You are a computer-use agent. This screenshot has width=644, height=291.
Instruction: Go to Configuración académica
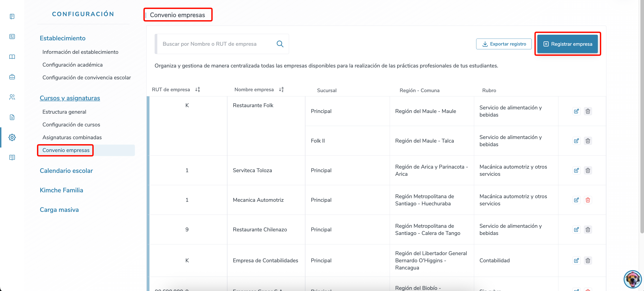[73, 65]
